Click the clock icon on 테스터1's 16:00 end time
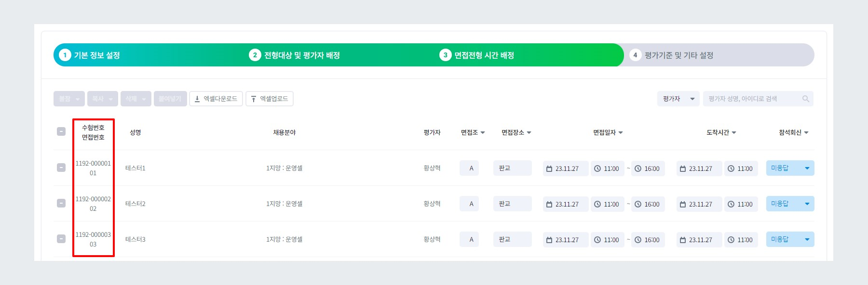This screenshot has height=285, width=868. [x=637, y=168]
